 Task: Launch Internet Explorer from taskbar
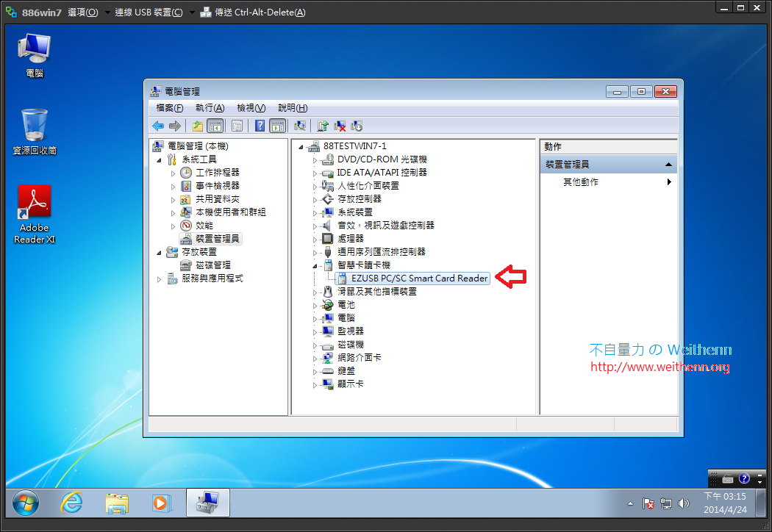(71, 503)
